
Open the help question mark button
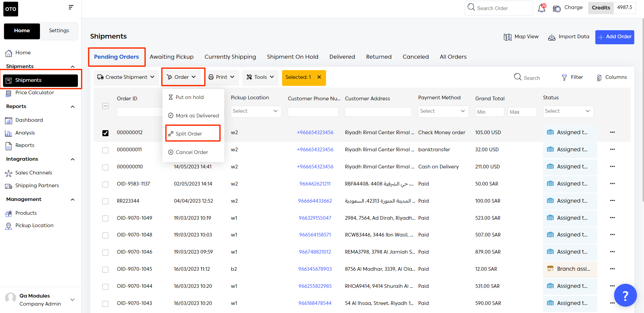click(625, 295)
